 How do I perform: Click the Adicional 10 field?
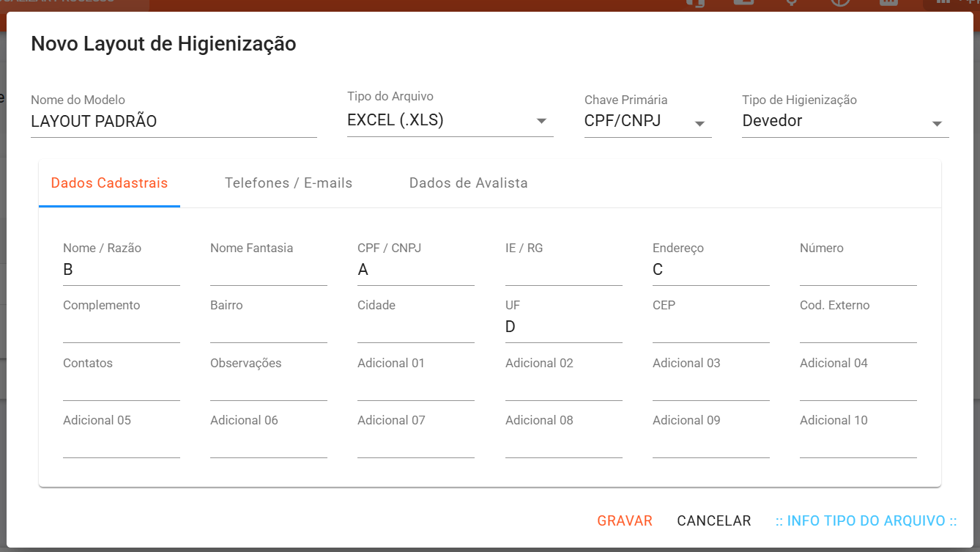(x=858, y=442)
